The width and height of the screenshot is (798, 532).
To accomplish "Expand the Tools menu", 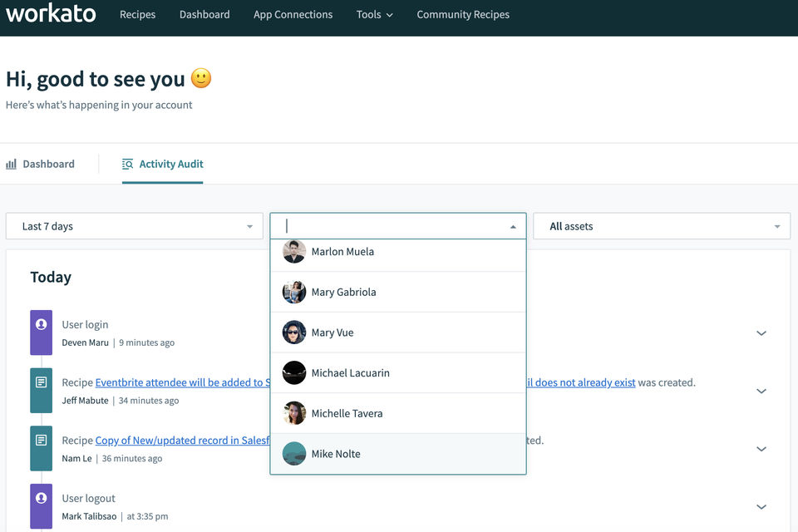I will 375,15.
